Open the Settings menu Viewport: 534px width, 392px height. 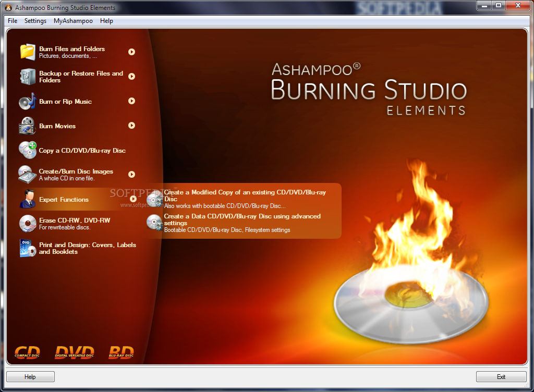35,21
